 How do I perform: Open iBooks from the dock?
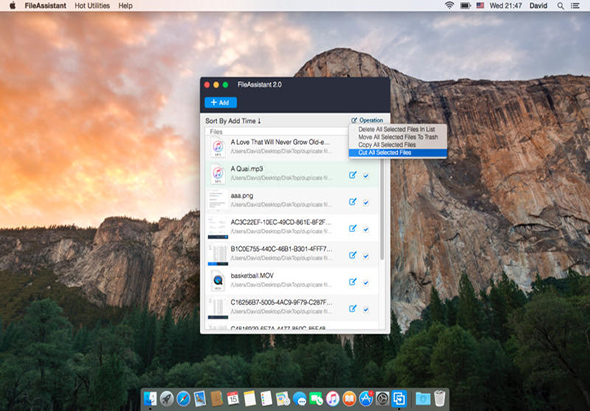349,399
